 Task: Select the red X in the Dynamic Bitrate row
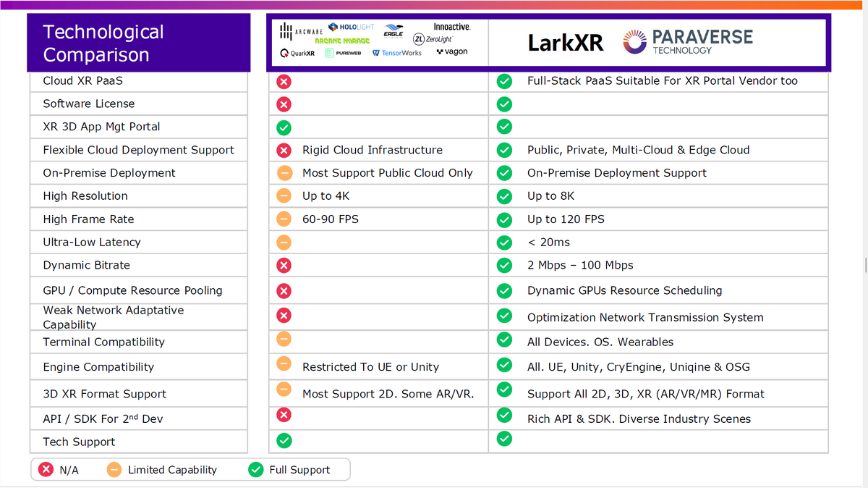(284, 265)
